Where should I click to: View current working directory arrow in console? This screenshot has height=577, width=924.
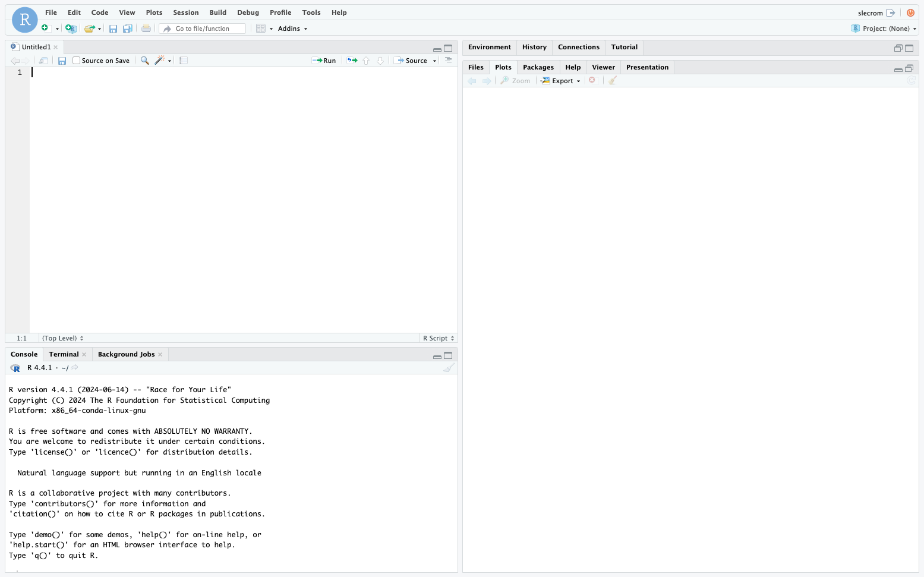(75, 367)
